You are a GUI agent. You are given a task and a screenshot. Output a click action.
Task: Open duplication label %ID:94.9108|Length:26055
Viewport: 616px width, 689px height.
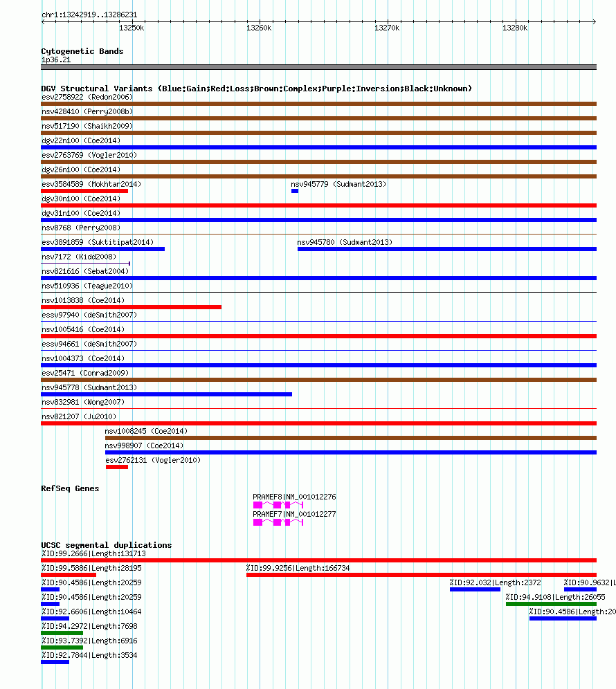(555, 597)
